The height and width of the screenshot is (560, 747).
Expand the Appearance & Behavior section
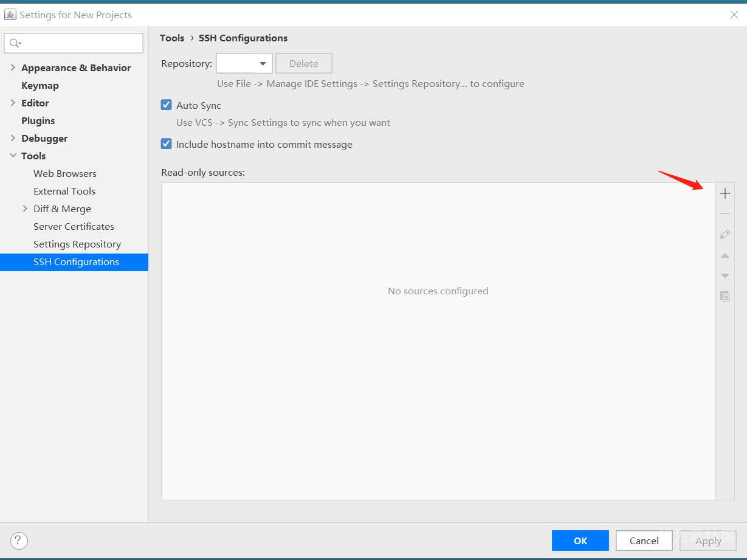point(13,67)
